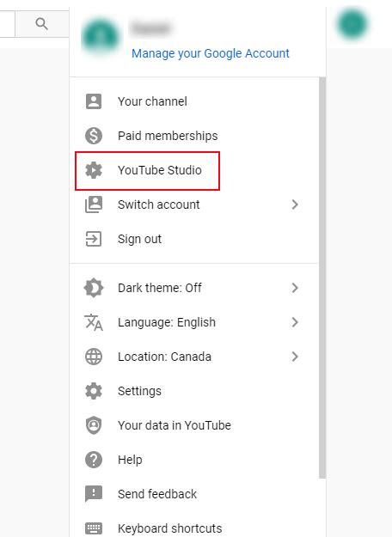The width and height of the screenshot is (392, 537).
Task: Click the Your channel person icon
Action: tap(94, 101)
